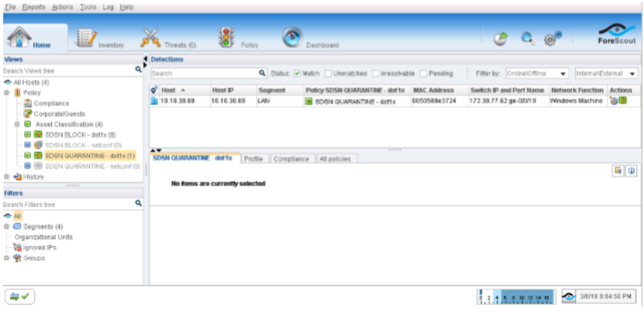
Task: Open the Policy manager from the top toolbar
Action: click(238, 39)
